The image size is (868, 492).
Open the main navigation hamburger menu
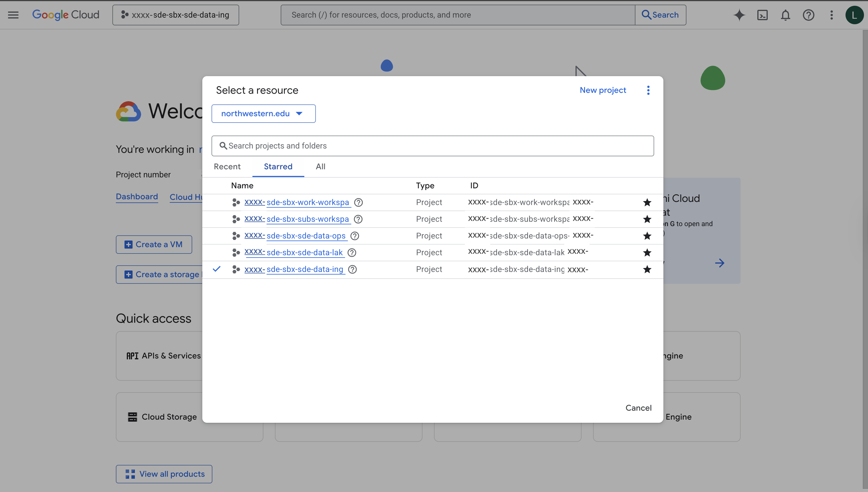pos(13,15)
